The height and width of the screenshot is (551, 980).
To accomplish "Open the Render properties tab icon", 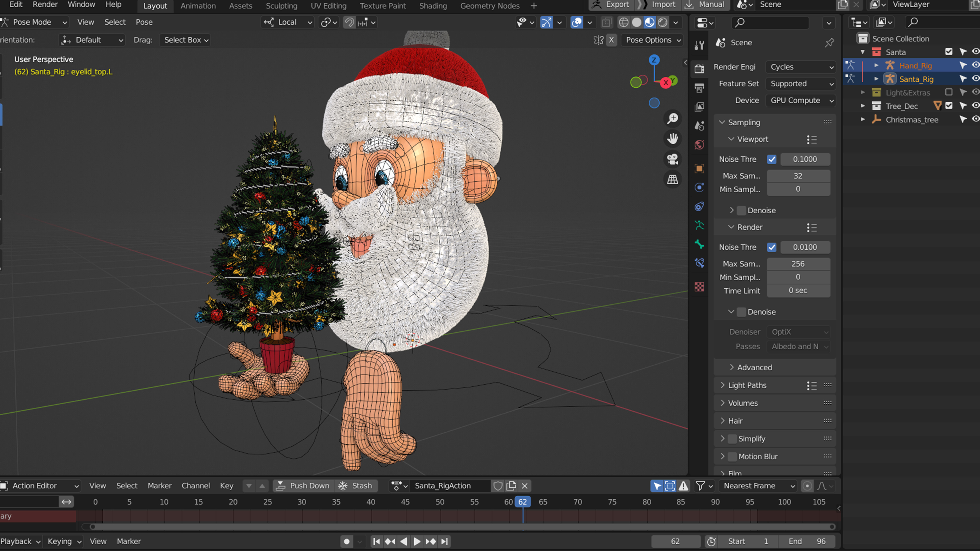I will coord(699,69).
